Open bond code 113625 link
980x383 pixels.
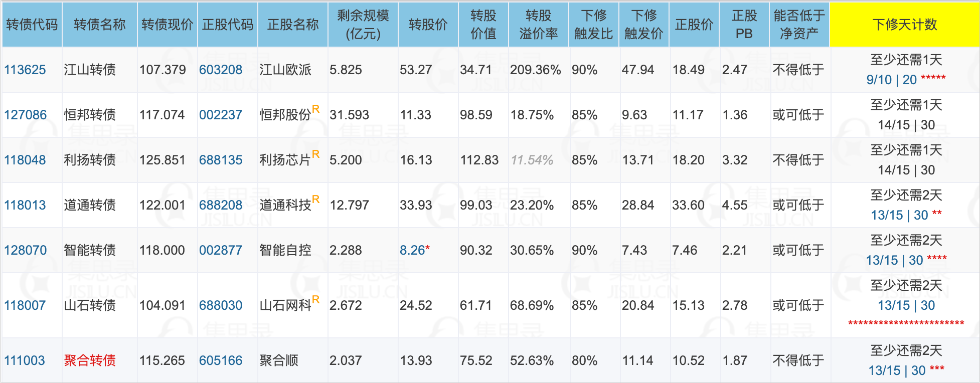pos(25,70)
